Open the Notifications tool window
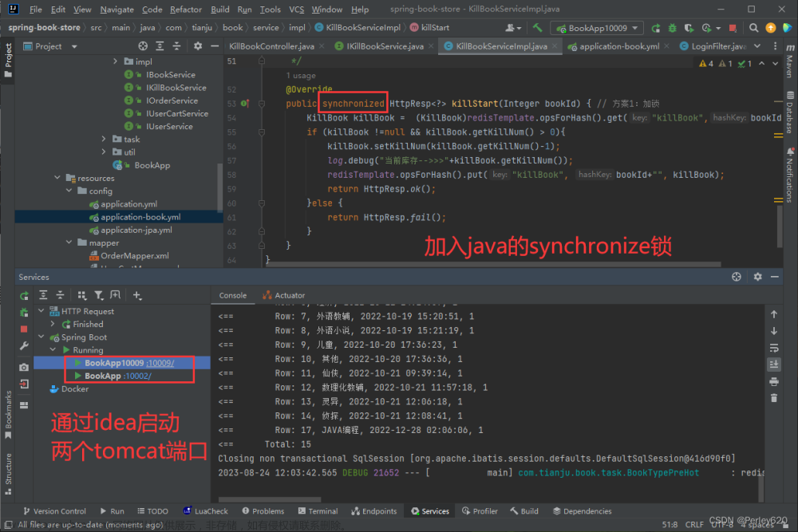The width and height of the screenshot is (798, 532). [790, 175]
